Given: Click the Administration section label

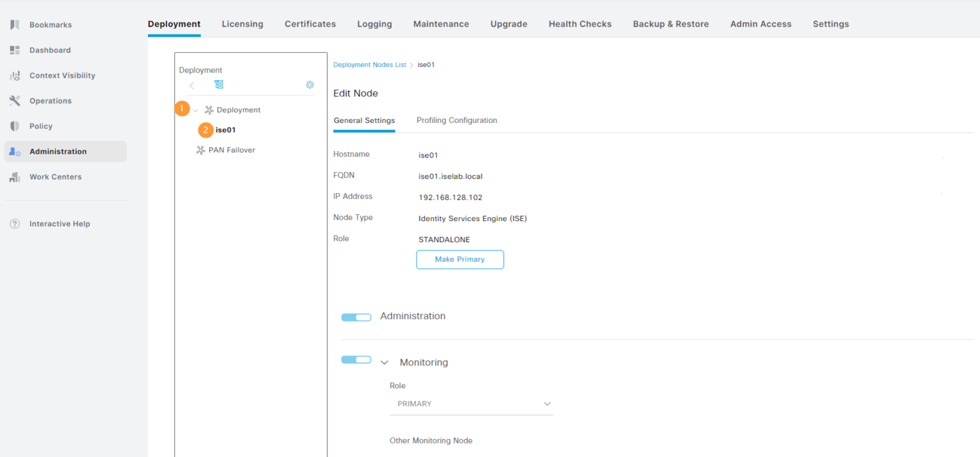Looking at the screenshot, I should tap(413, 316).
